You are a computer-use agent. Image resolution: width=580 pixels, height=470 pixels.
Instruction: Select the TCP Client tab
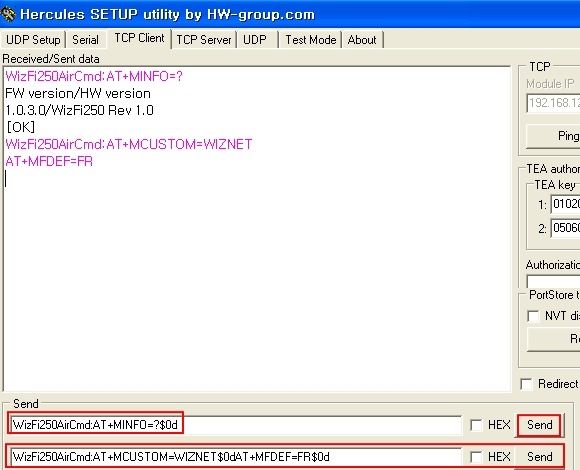point(139,38)
